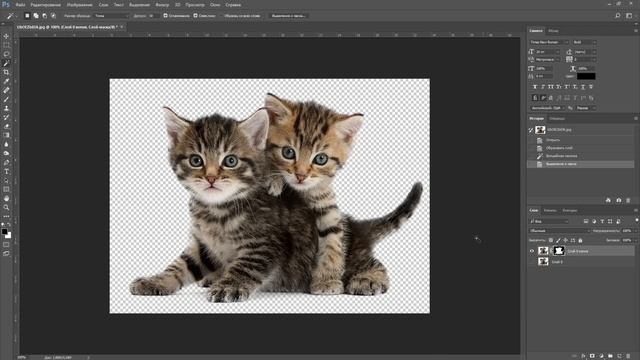Toggle lock position icon
Screen dimensions: 640x360
565,240
